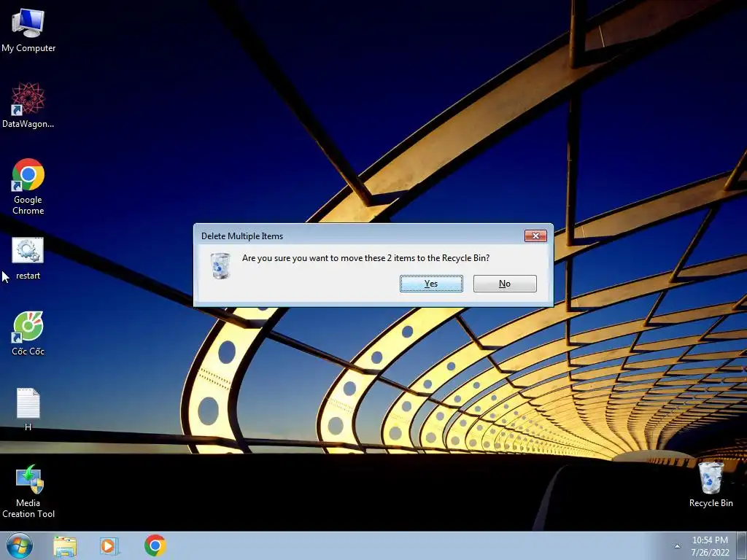The height and width of the screenshot is (560, 747).
Task: Open Windows Explorer from the taskbar
Action: (65, 546)
